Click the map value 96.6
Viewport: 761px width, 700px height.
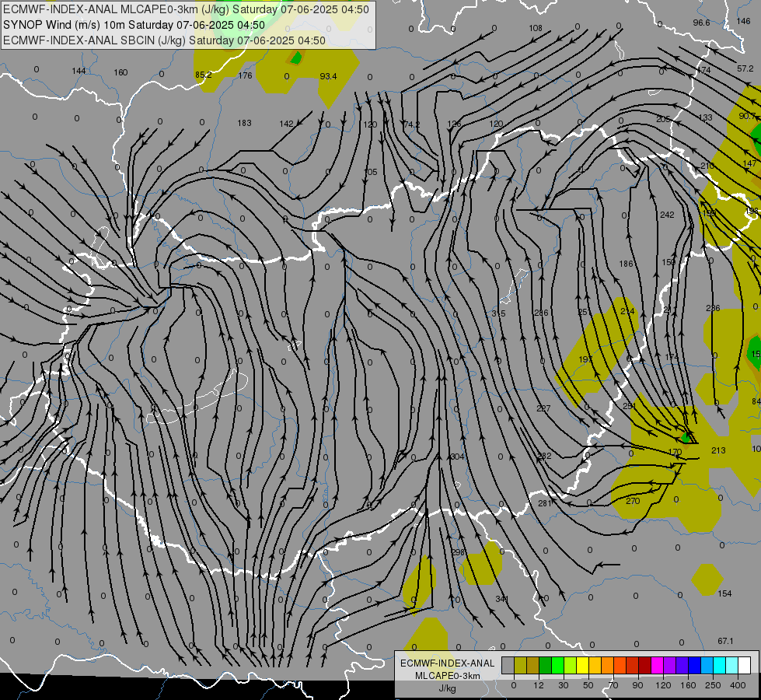(701, 23)
